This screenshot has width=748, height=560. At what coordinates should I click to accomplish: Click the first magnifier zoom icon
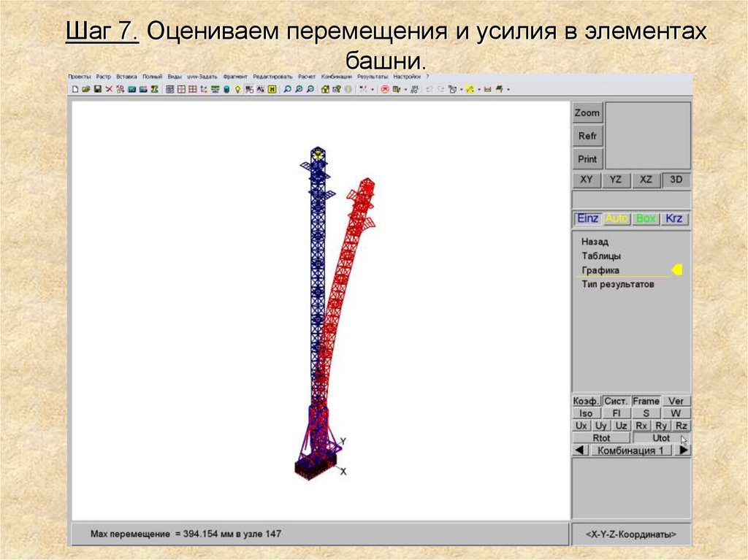[287, 89]
